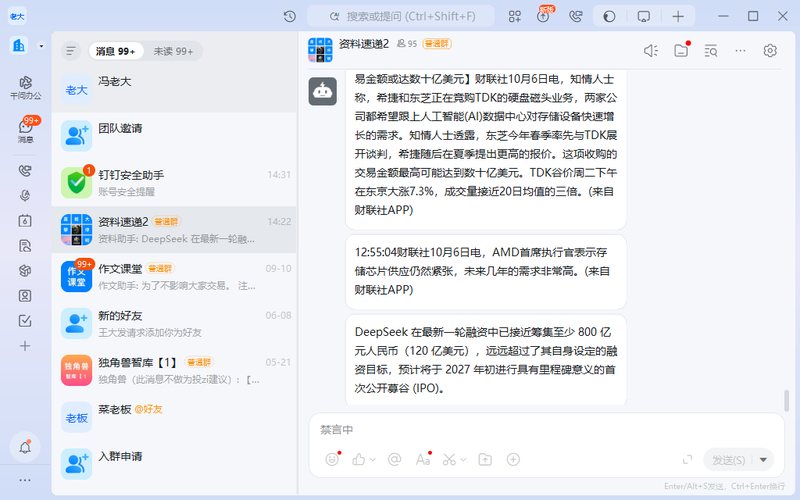Viewport: 800px width, 500px height.
Task: Open the 新的好友 entry
Action: [x=174, y=323]
